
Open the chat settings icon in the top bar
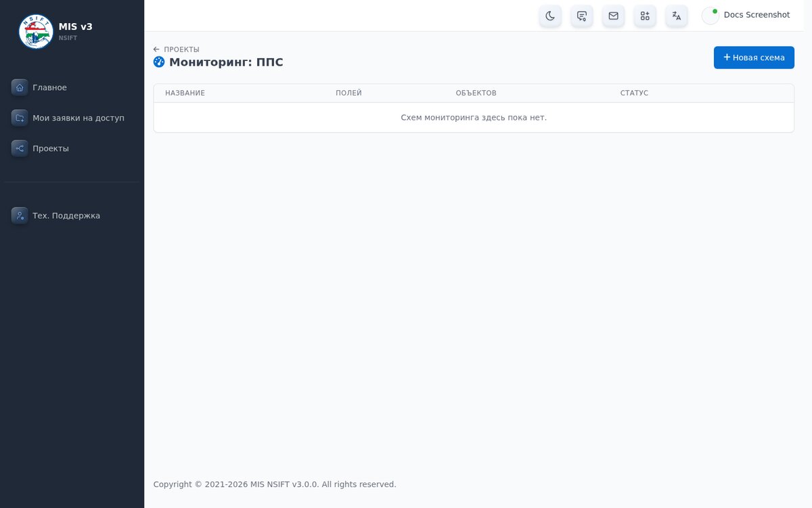point(582,16)
